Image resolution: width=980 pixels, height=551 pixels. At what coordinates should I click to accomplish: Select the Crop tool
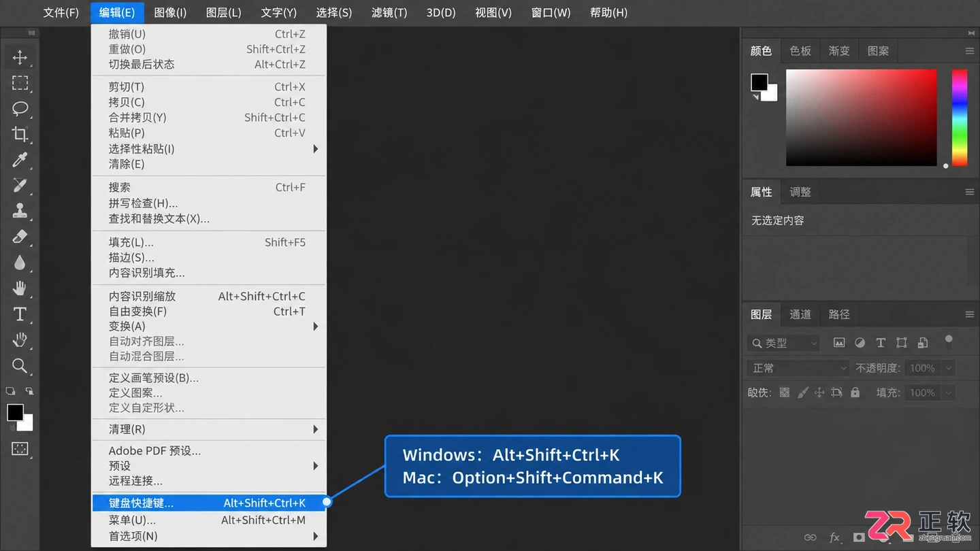(20, 134)
